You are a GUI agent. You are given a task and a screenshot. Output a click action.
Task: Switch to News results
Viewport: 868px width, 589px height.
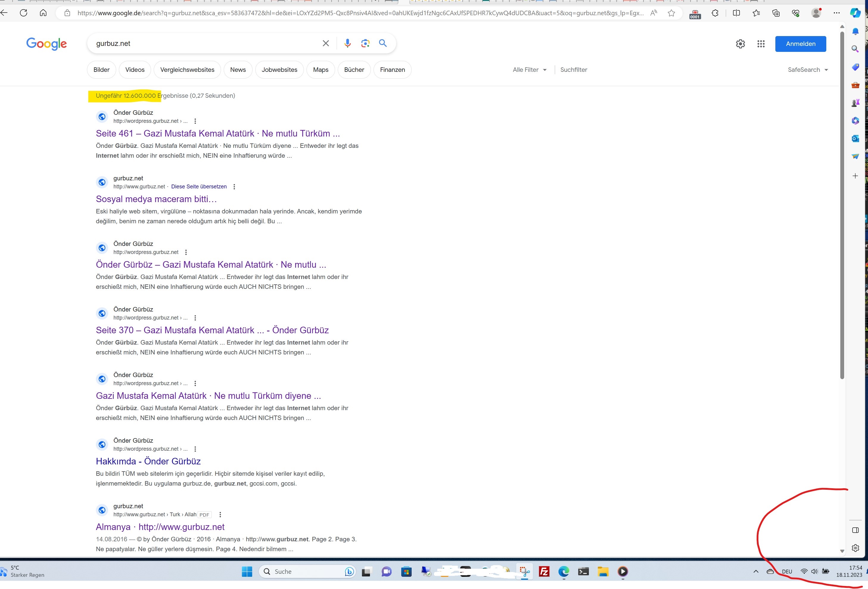click(238, 70)
